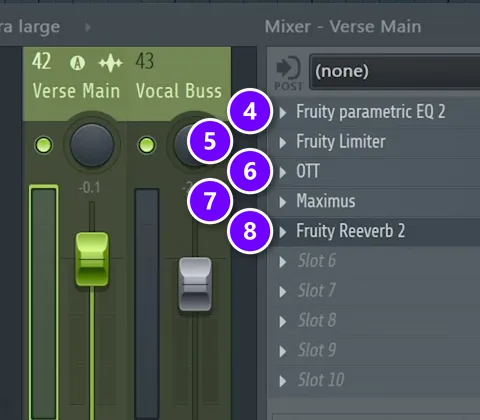Click the automation 'A' icon on track 42
Screen dimensions: 480x420
[77, 63]
